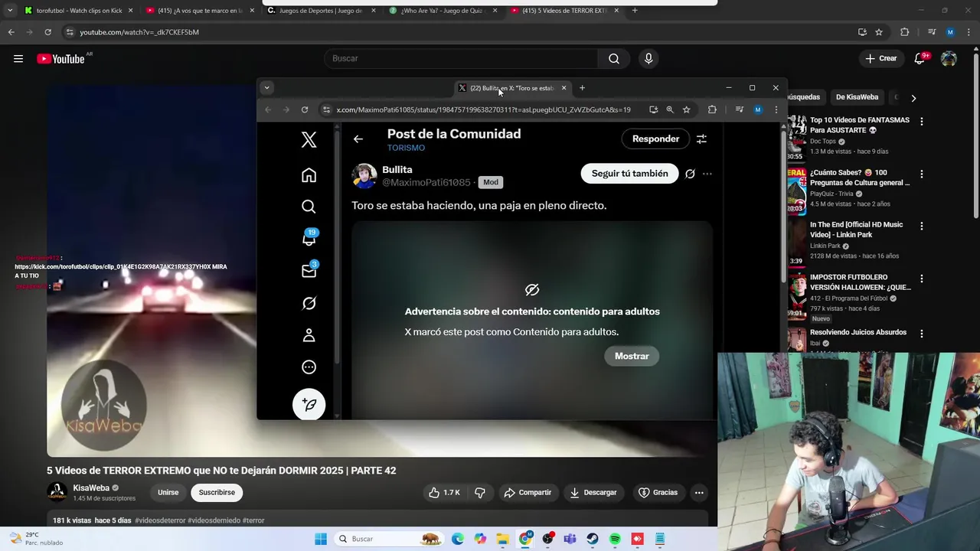Open Microsoft Teams from taskbar
The width and height of the screenshot is (980, 551).
(x=570, y=539)
